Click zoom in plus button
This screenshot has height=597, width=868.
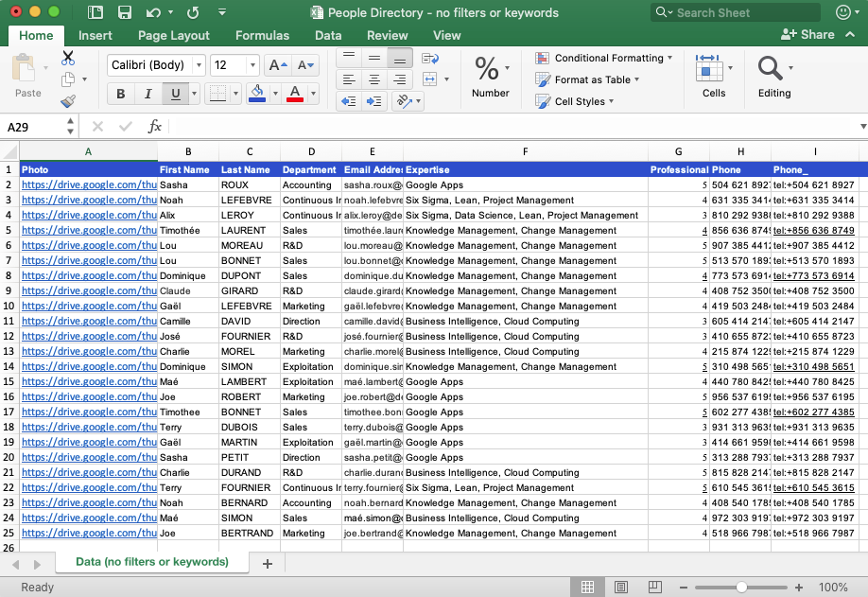799,587
